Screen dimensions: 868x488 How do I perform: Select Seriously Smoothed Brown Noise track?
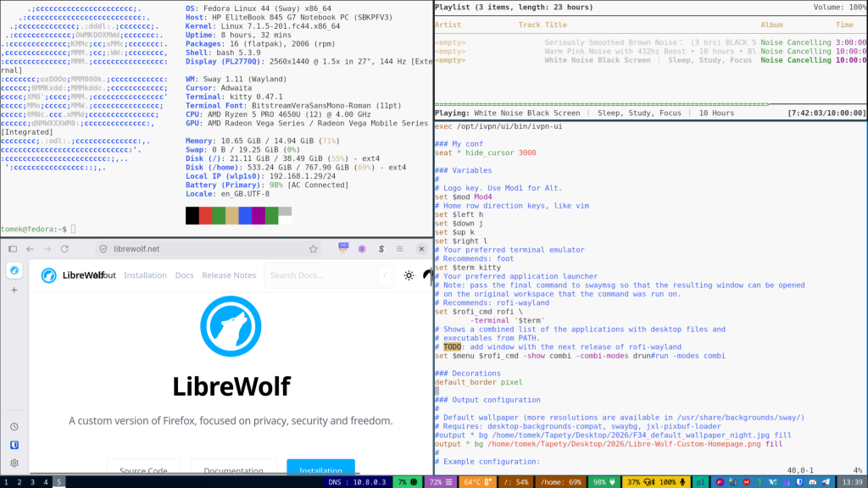pos(650,42)
